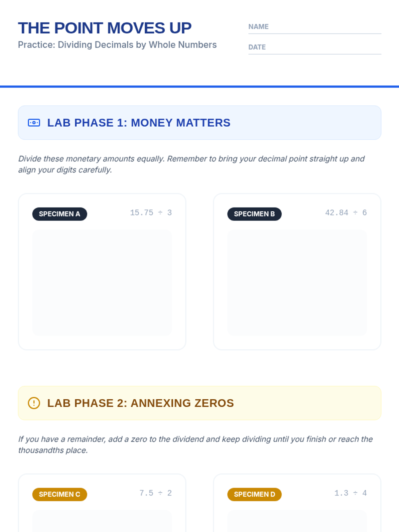Click the money bill icon in Phase 1 header

click(x=34, y=123)
